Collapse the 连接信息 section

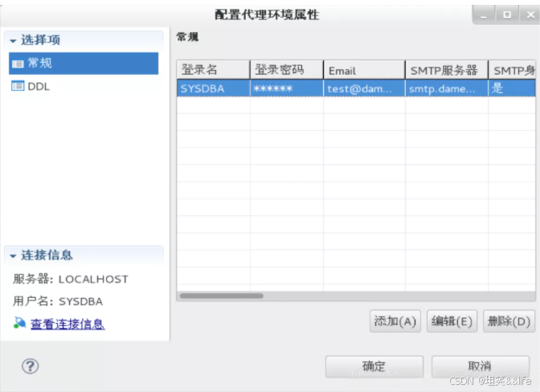click(x=13, y=256)
